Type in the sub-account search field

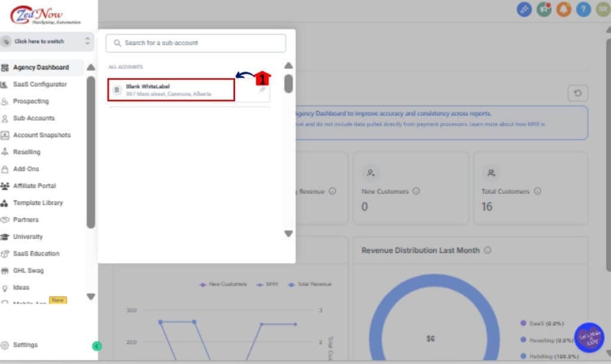(x=196, y=44)
